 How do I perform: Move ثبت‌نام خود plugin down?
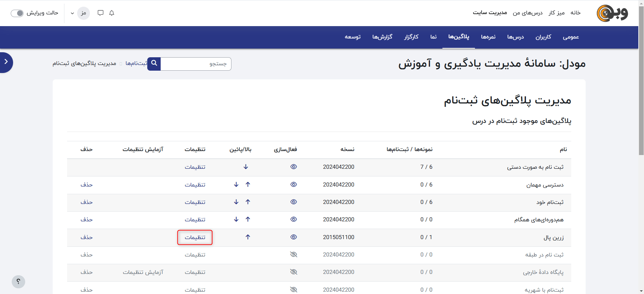(x=236, y=202)
